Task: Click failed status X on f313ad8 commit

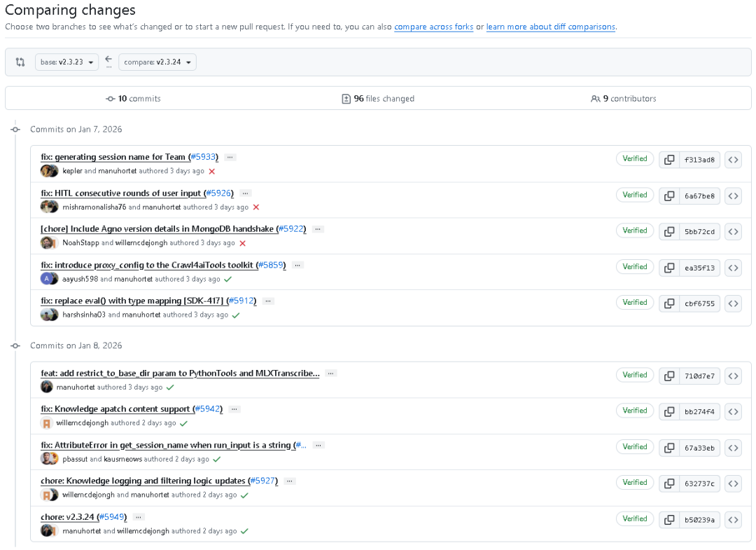Action: (x=212, y=171)
